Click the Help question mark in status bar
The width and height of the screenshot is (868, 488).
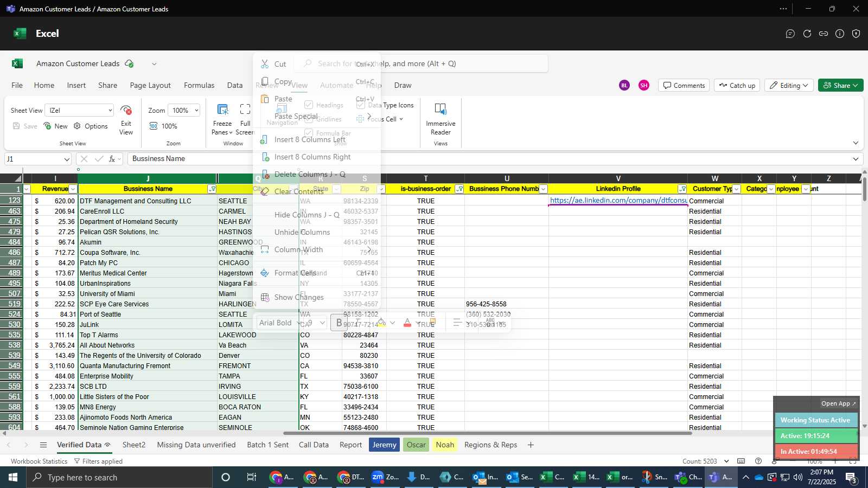pos(758,461)
